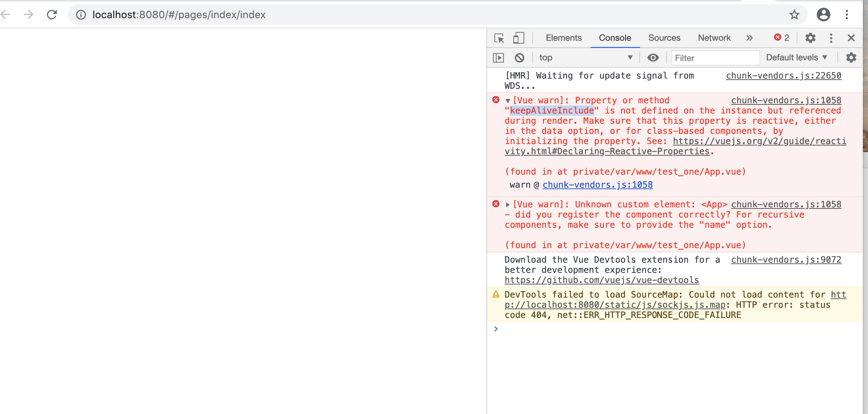
Task: Open chunk-vendors.js:1058 link in second error
Action: (x=786, y=204)
